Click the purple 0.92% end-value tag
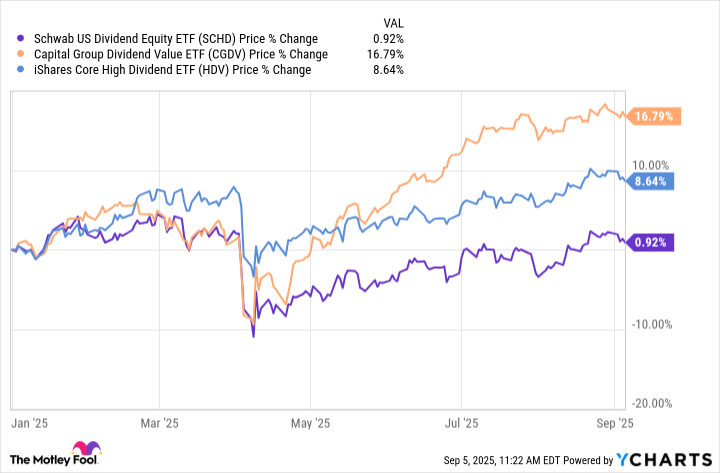Viewport: 720px width, 473px height. point(650,242)
